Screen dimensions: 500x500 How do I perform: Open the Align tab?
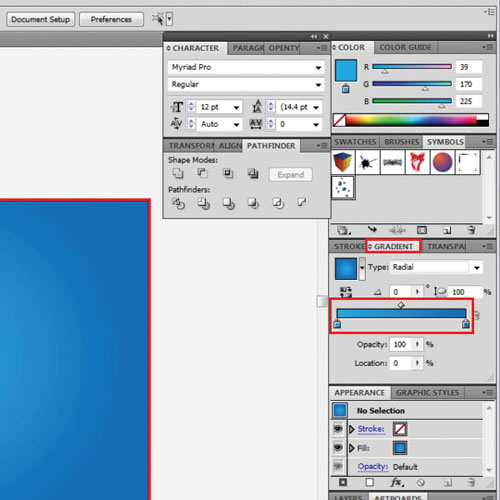[x=230, y=146]
